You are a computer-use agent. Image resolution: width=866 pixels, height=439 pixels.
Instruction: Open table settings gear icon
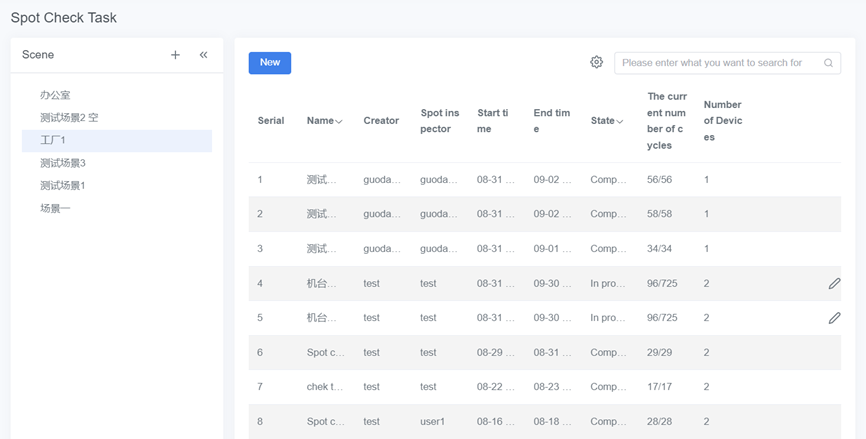pos(596,62)
